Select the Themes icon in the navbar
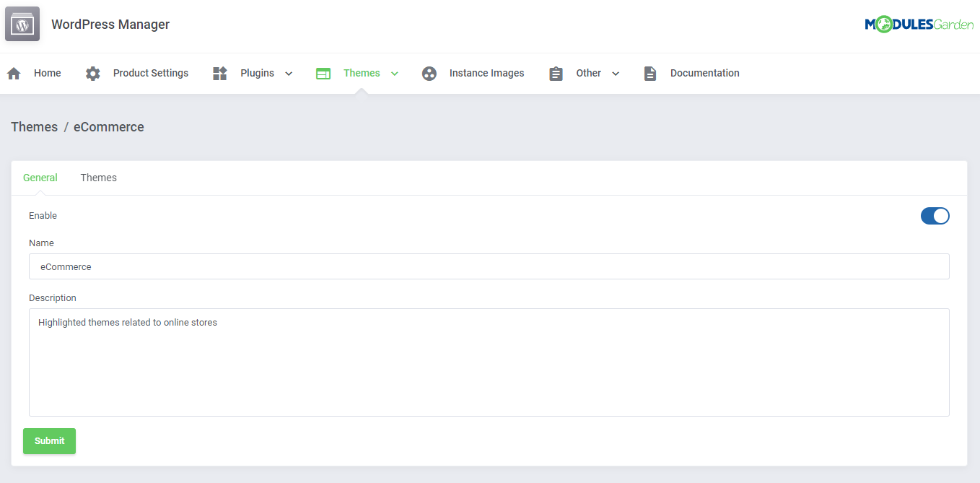 (323, 73)
